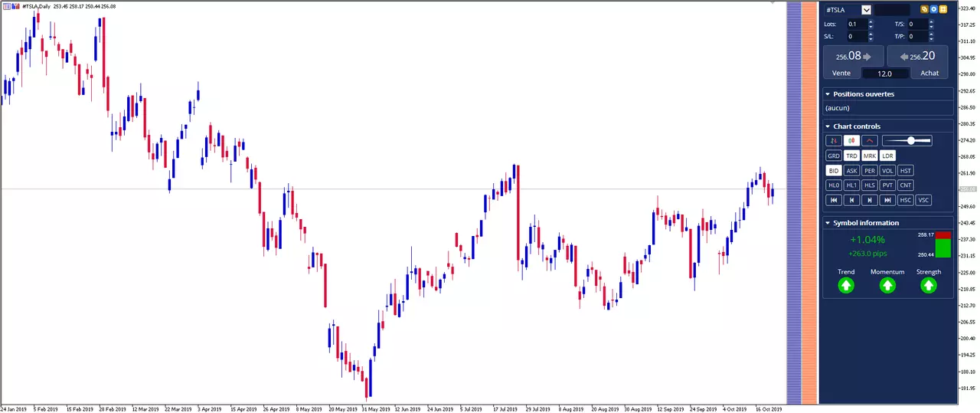Click the Momentum green up arrow indicator
Image resolution: width=980 pixels, height=413 pixels.
point(887,286)
